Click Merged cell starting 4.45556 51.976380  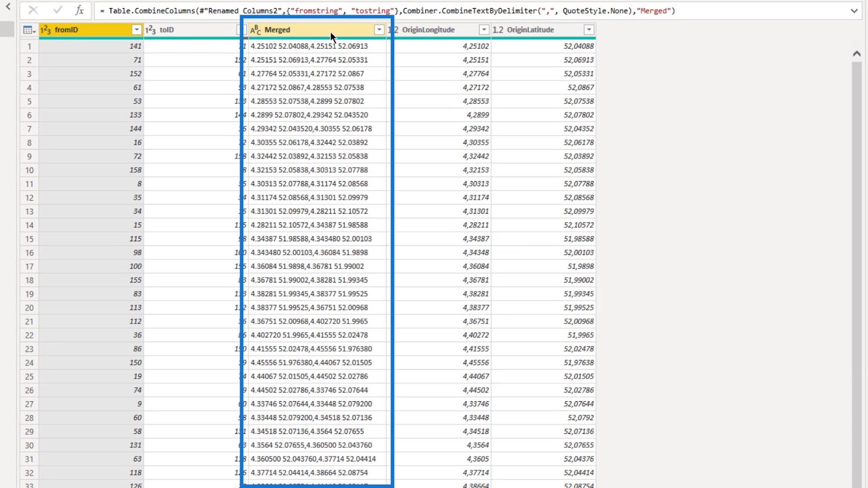click(x=317, y=363)
